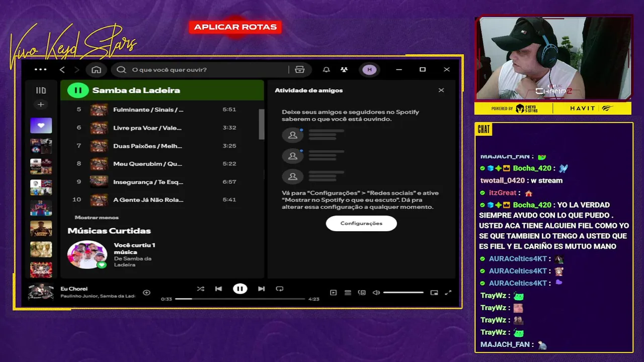Click itzGreat username in chat

(503, 193)
